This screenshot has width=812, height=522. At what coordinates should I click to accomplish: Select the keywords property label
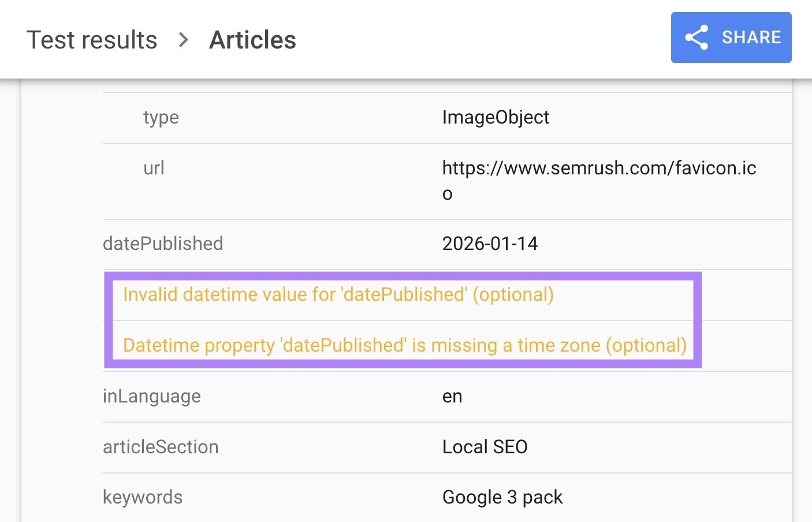tap(143, 497)
